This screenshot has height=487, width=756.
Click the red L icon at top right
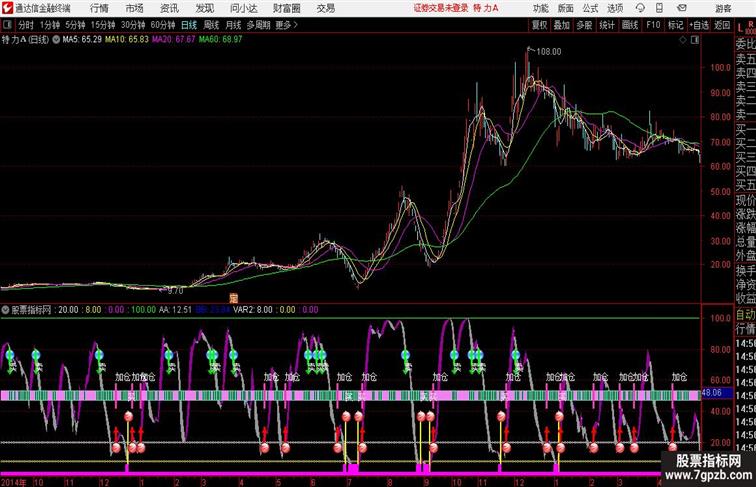[740, 27]
